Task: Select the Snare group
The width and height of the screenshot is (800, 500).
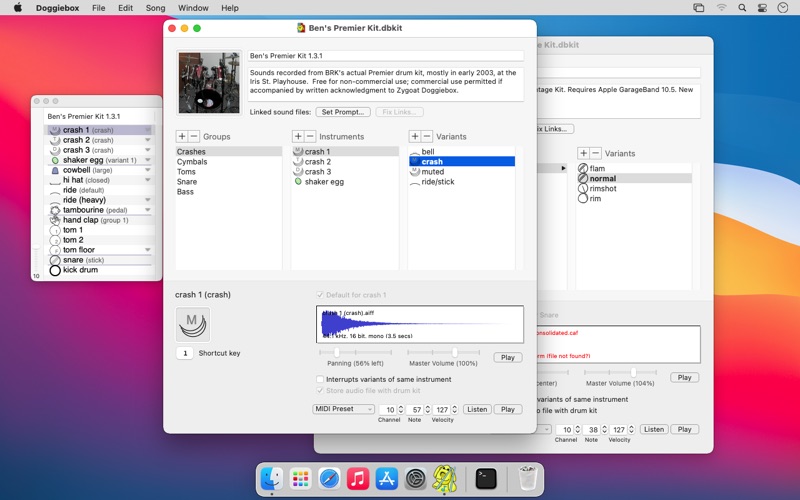Action: pos(229,182)
